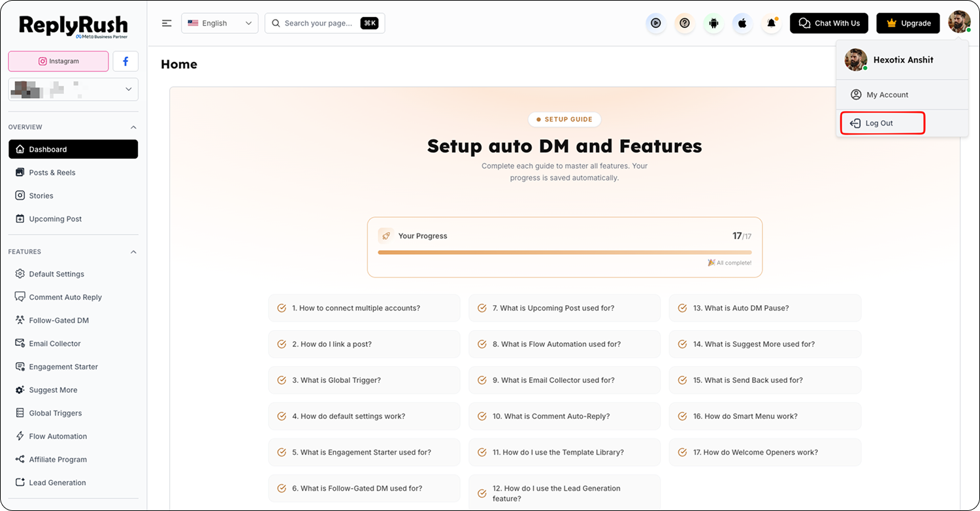Open the notifications bell
This screenshot has width=980, height=511.
772,24
